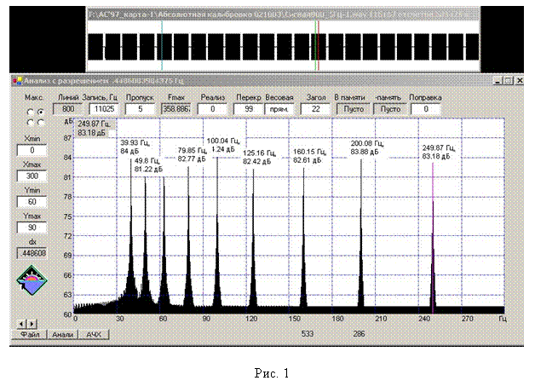Maximize the analysis window

[508, 81]
